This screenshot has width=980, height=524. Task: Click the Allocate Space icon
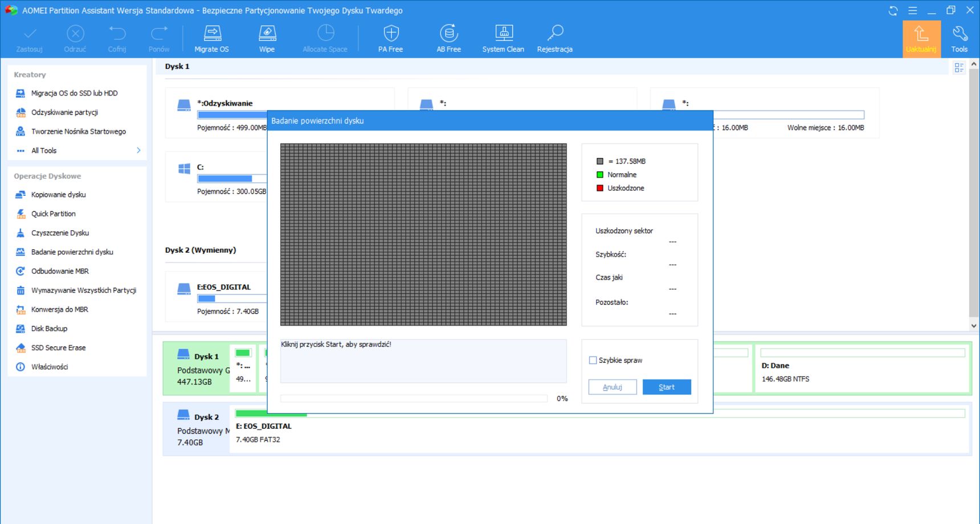coord(325,34)
